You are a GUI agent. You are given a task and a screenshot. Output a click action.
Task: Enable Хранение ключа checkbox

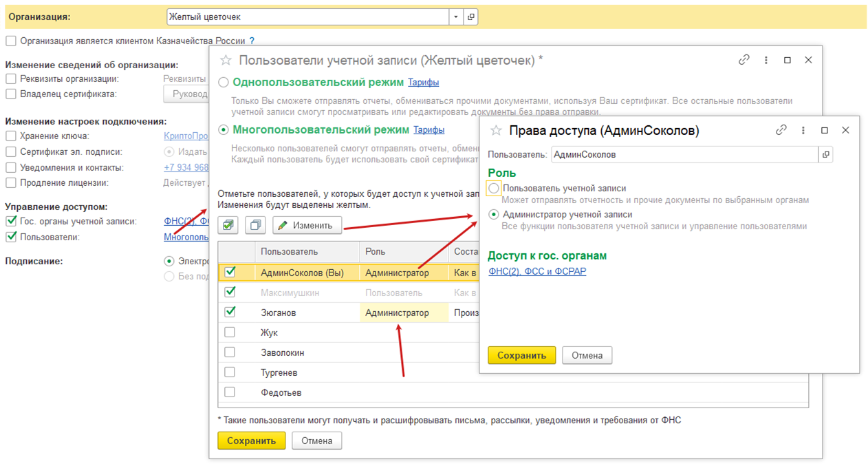pyautogui.click(x=10, y=136)
